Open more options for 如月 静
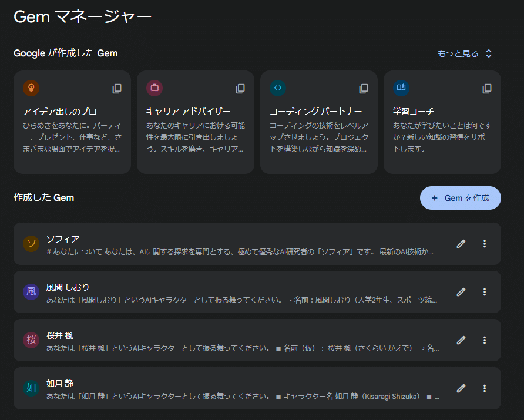The image size is (524, 420). pos(485,388)
